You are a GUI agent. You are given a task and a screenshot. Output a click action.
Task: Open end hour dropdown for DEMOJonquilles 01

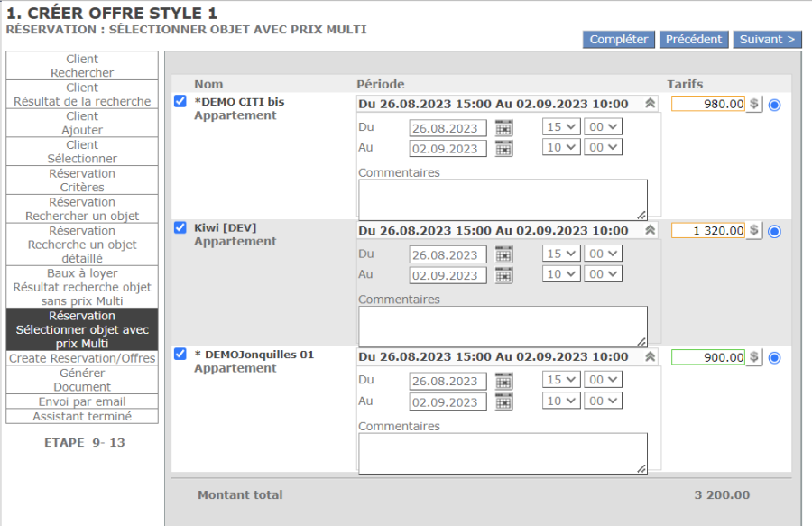561,401
